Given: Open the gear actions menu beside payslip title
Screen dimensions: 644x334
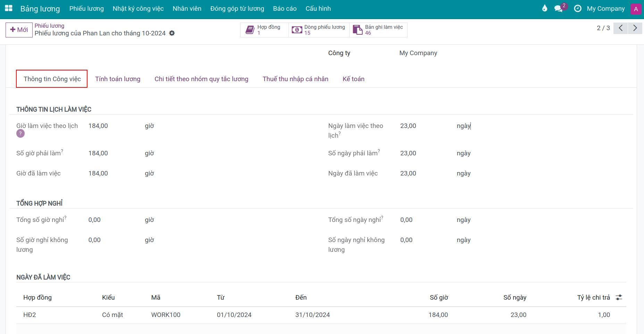Looking at the screenshot, I should coord(172,33).
